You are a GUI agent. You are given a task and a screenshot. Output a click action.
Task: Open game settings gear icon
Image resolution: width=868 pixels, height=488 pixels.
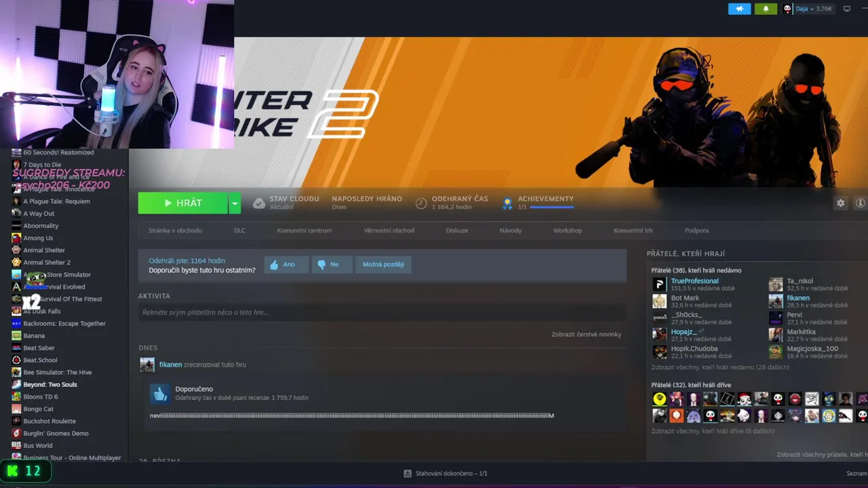841,203
